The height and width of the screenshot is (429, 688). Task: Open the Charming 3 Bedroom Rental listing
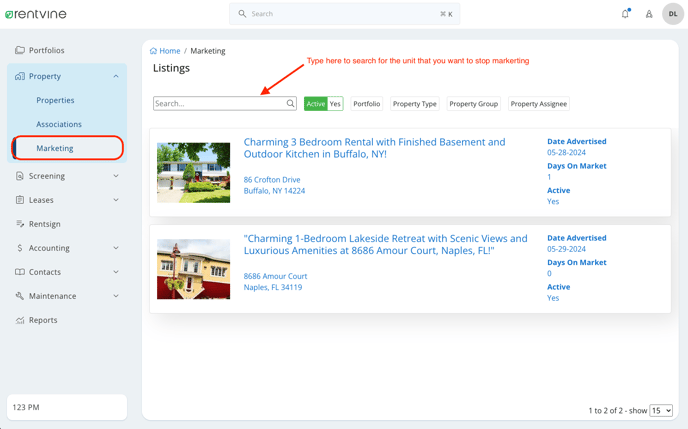click(374, 148)
